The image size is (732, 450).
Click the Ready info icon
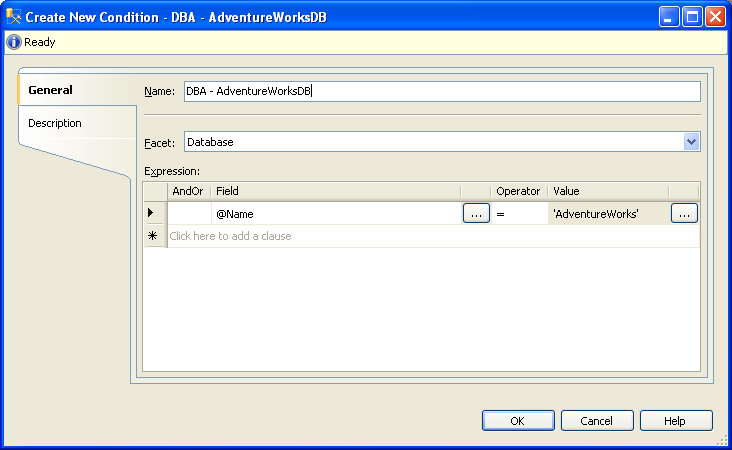pyautogui.click(x=14, y=42)
